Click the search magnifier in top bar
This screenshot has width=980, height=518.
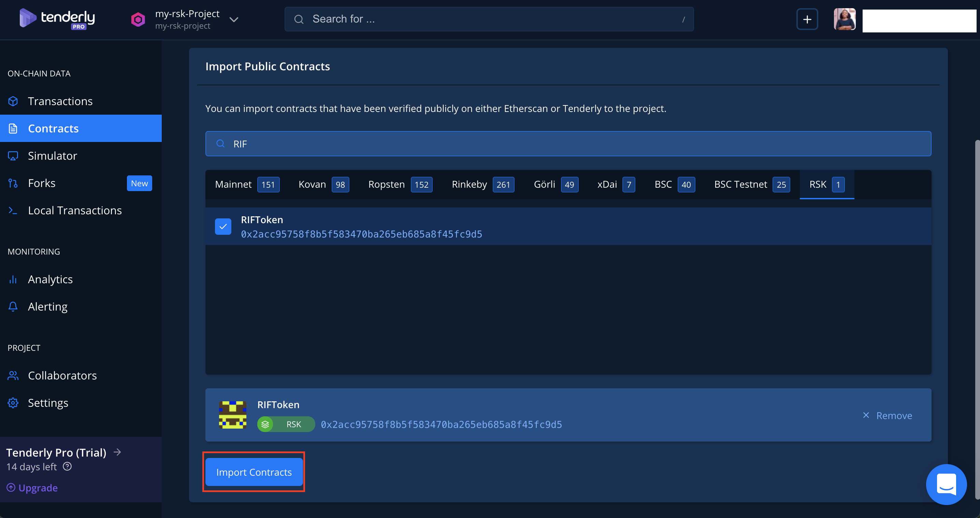point(299,19)
